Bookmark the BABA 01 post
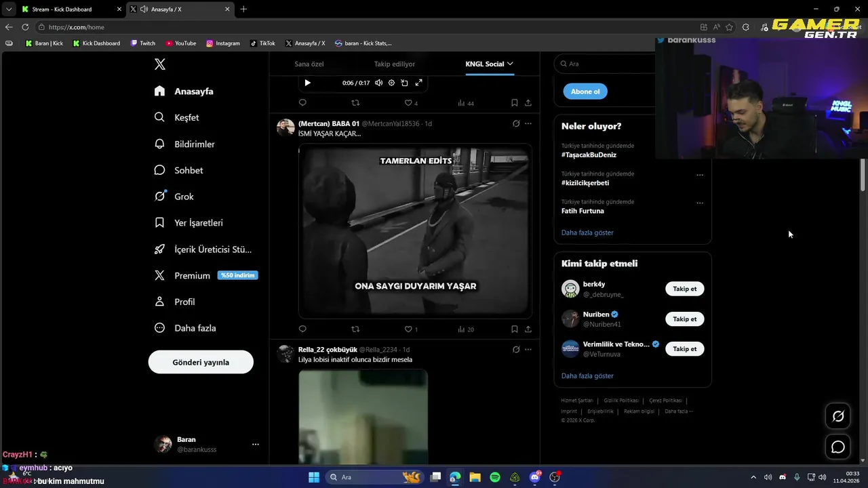The width and height of the screenshot is (868, 488). pyautogui.click(x=514, y=329)
